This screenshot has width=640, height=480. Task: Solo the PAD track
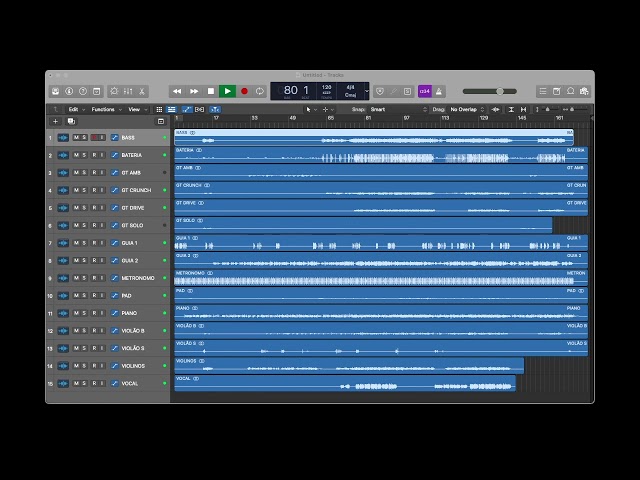[x=84, y=296]
